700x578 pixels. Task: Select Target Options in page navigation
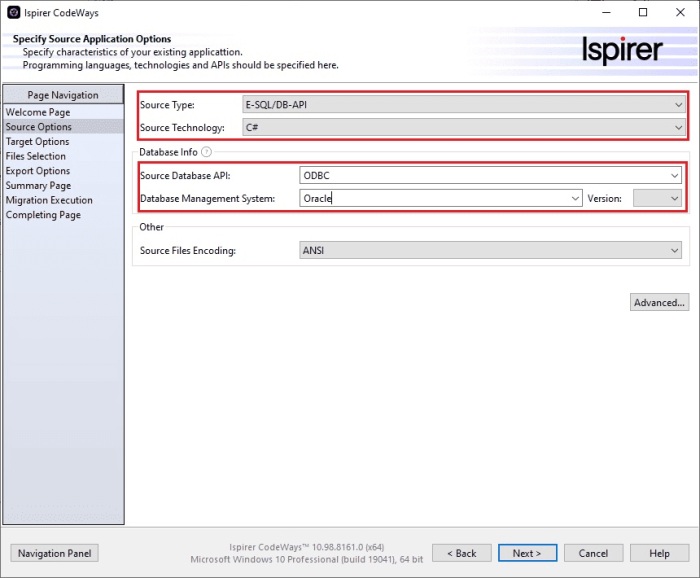(37, 142)
